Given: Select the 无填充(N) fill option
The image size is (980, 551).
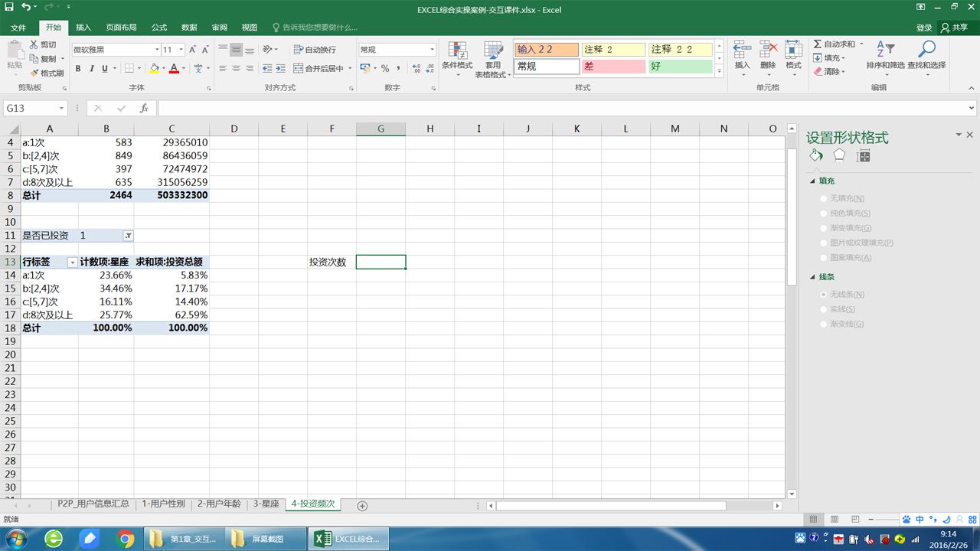Looking at the screenshot, I should 841,198.
